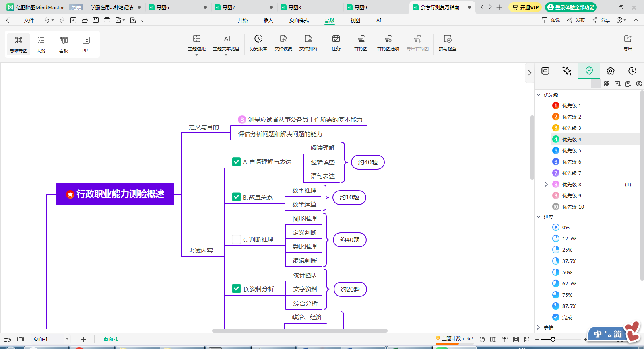Switch marker panel to list view

tap(596, 84)
